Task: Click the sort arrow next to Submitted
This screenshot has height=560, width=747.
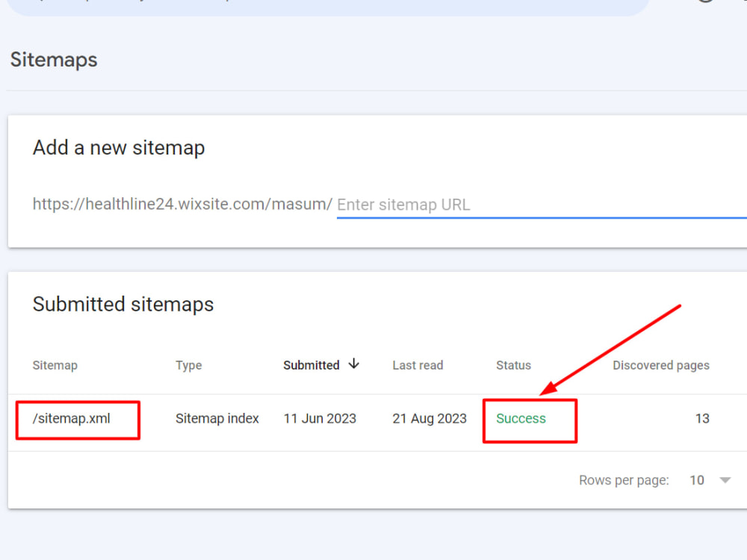Action: coord(353,365)
